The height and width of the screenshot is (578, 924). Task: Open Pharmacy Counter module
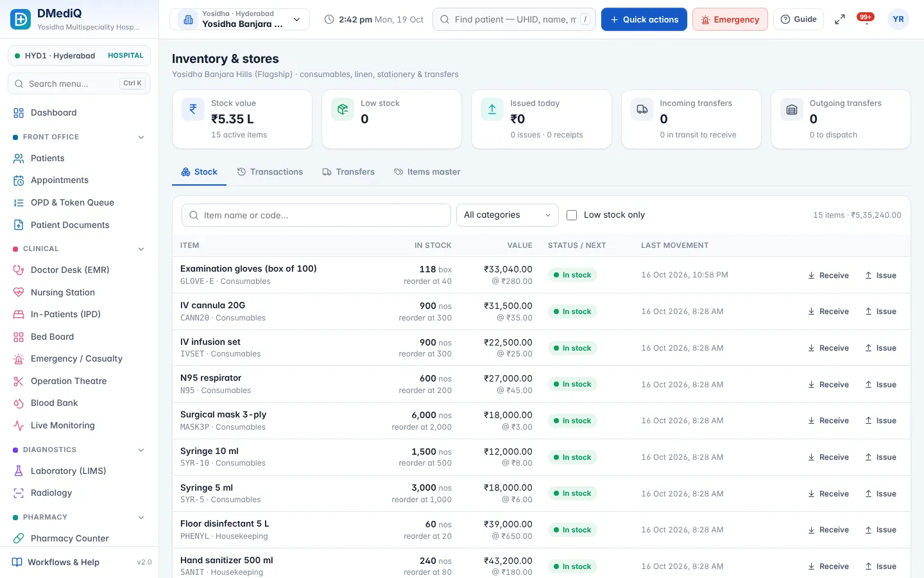tap(80, 538)
